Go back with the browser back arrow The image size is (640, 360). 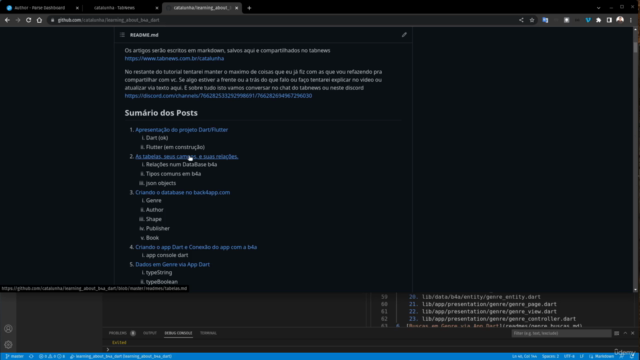[7, 20]
